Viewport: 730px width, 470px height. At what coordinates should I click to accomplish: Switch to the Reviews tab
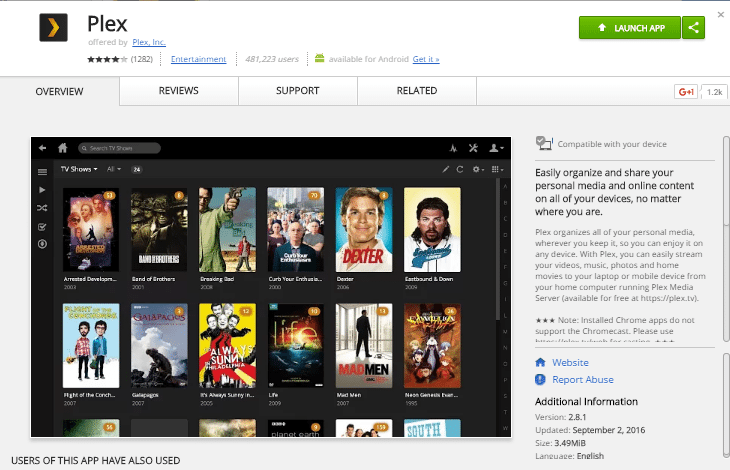(x=179, y=91)
